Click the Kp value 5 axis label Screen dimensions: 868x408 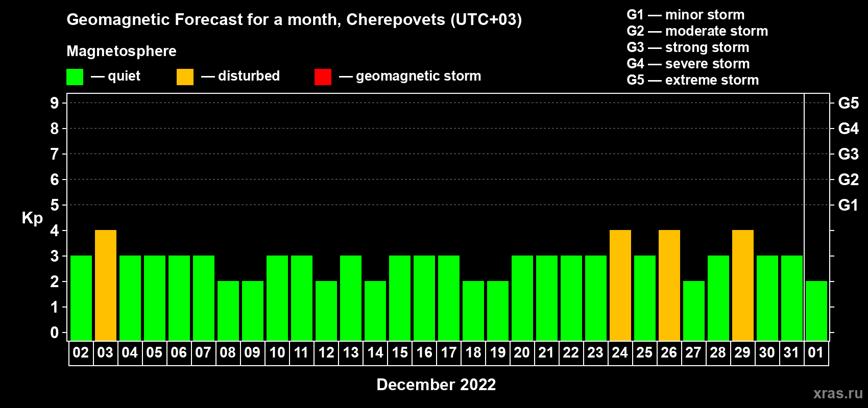[55, 205]
